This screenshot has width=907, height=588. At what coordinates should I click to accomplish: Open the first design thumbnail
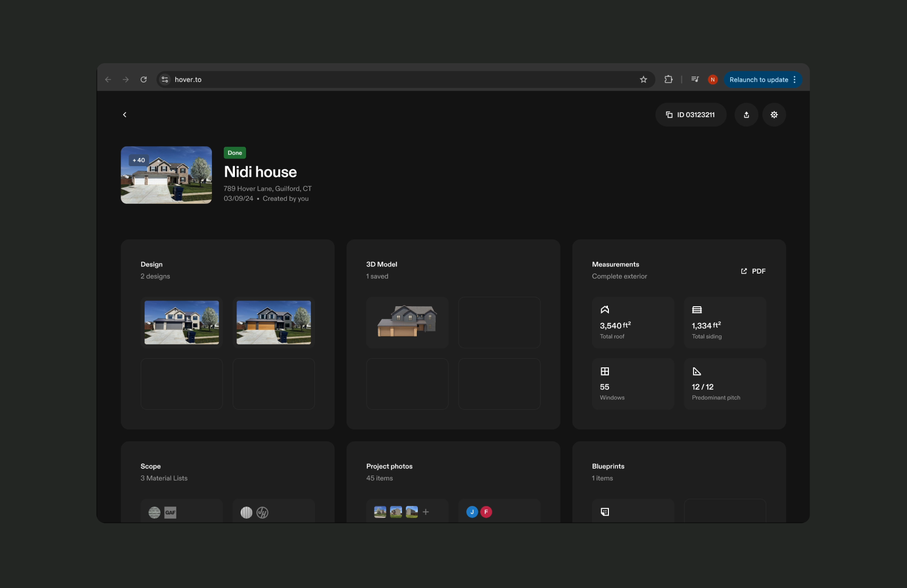point(181,323)
